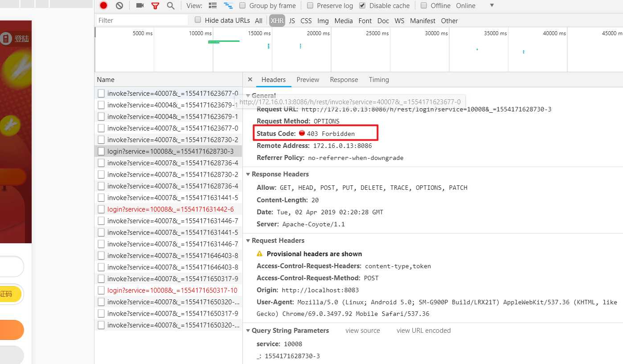Select failed request login?service=10008&_=1554171631442-6
The image size is (623, 364).
tap(168, 209)
